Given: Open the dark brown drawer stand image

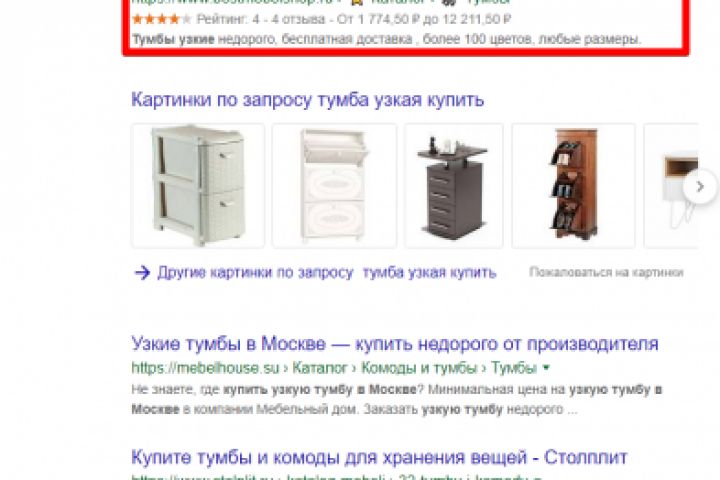Looking at the screenshot, I should click(454, 186).
